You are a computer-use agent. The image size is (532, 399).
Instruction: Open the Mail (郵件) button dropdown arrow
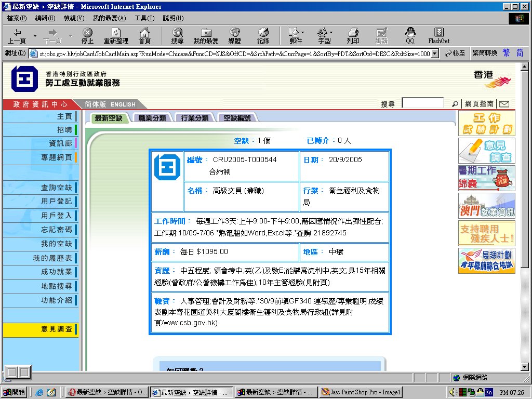tap(303, 33)
